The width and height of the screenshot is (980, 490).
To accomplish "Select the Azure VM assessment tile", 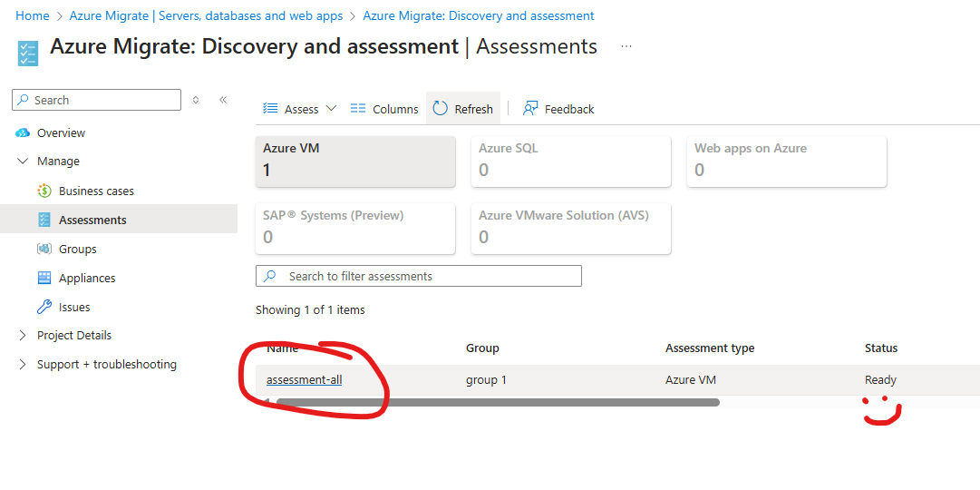I will click(355, 161).
